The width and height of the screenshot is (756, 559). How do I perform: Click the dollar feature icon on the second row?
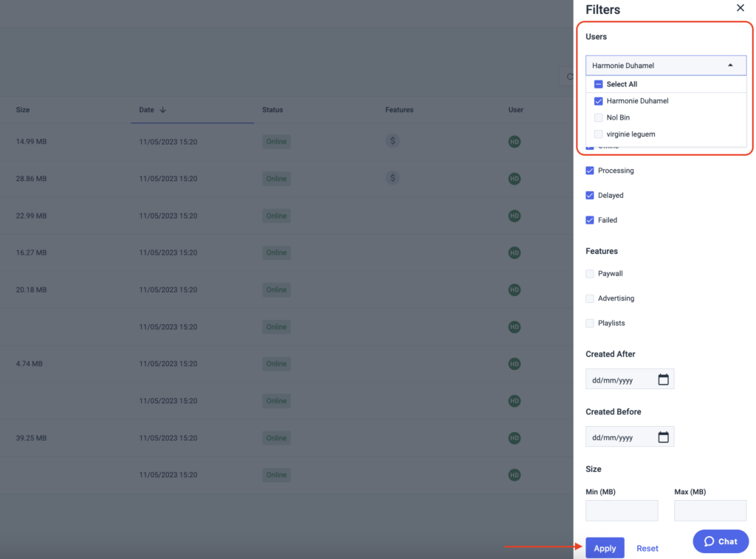click(x=392, y=178)
